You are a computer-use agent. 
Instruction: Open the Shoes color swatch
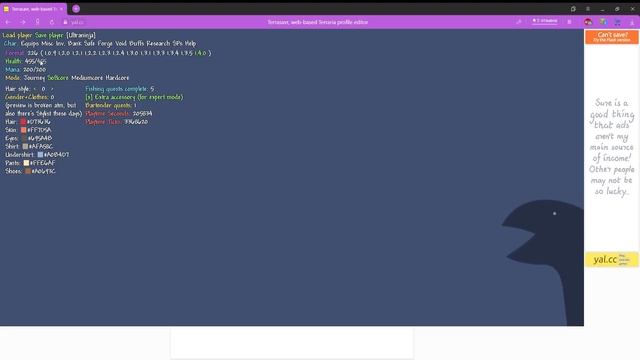[x=28, y=171]
